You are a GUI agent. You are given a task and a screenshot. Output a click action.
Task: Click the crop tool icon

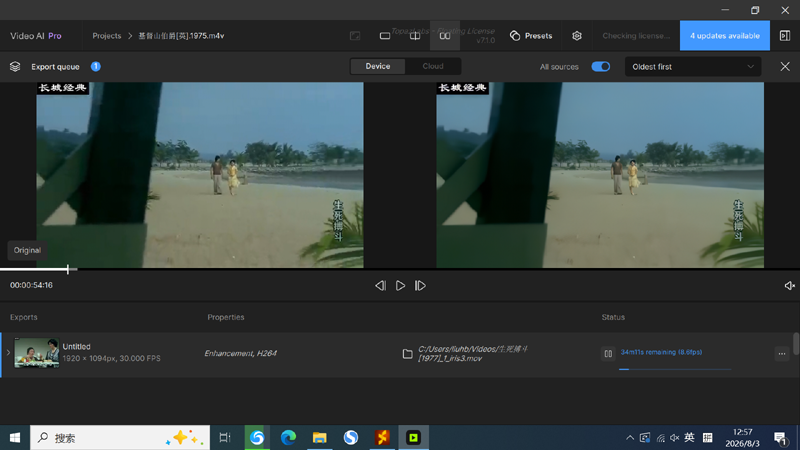tap(355, 36)
